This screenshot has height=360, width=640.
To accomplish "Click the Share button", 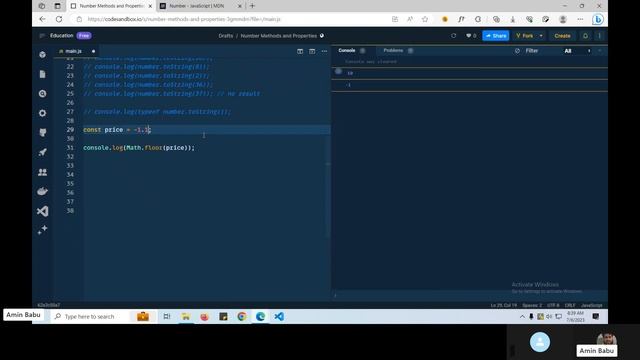I will pyautogui.click(x=496, y=36).
